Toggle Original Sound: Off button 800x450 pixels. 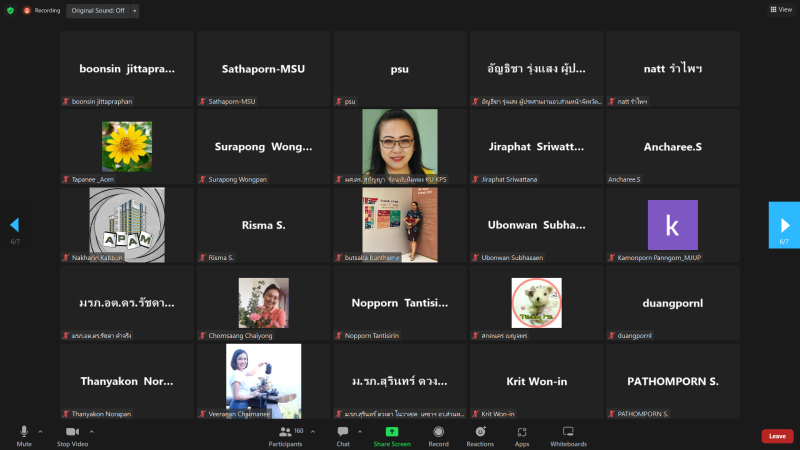(97, 10)
